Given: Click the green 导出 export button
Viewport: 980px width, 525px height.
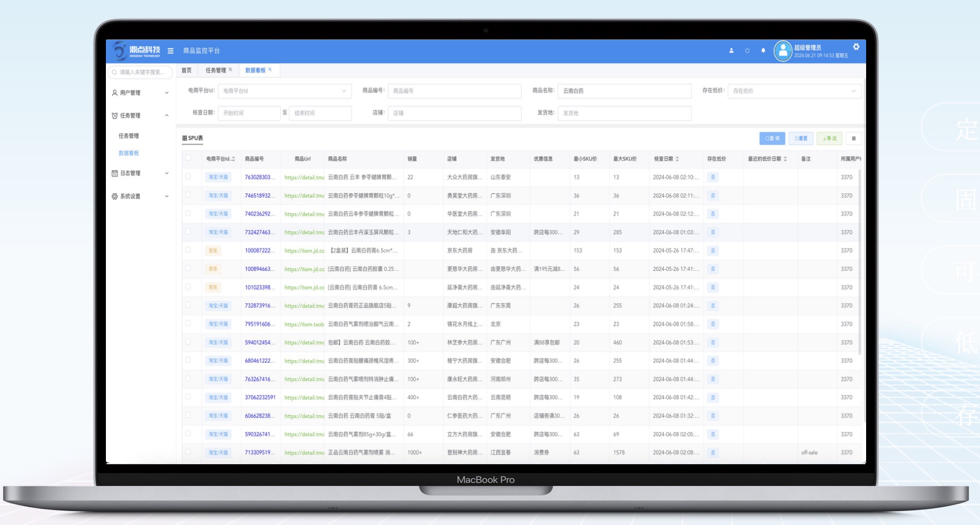Looking at the screenshot, I should [829, 138].
